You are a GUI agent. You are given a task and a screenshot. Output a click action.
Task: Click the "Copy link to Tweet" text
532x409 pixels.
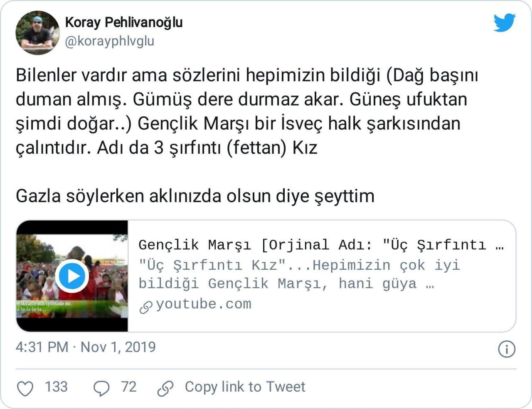(245, 387)
